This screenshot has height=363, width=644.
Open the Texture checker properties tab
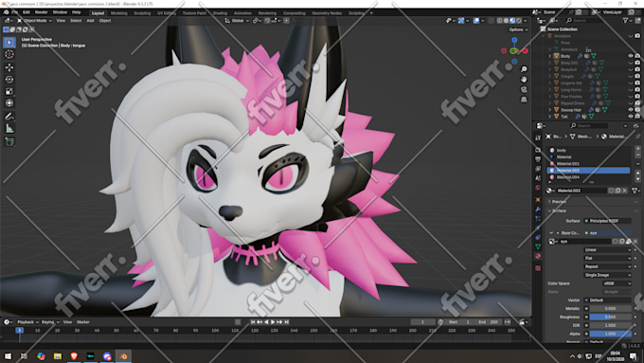pyautogui.click(x=538, y=268)
